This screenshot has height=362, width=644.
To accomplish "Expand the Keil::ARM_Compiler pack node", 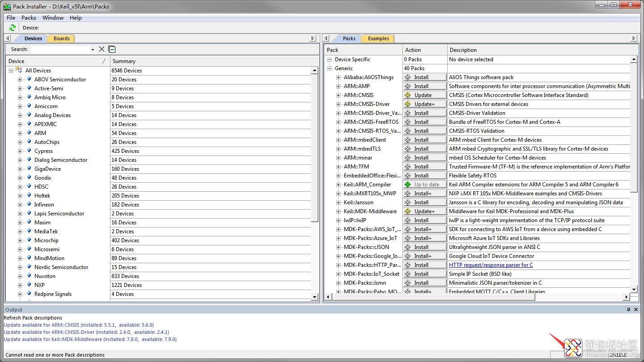I will [339, 185].
